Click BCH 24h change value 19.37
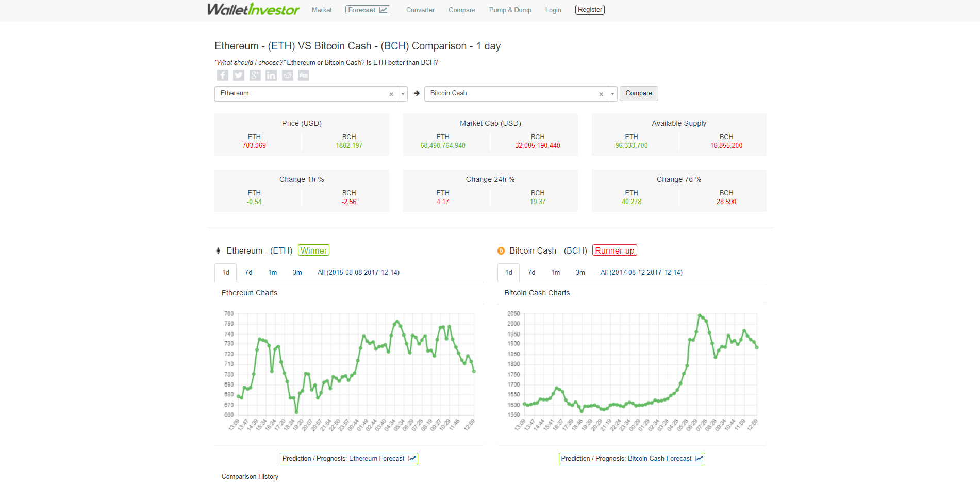Viewport: 980px width, 485px height. click(538, 202)
